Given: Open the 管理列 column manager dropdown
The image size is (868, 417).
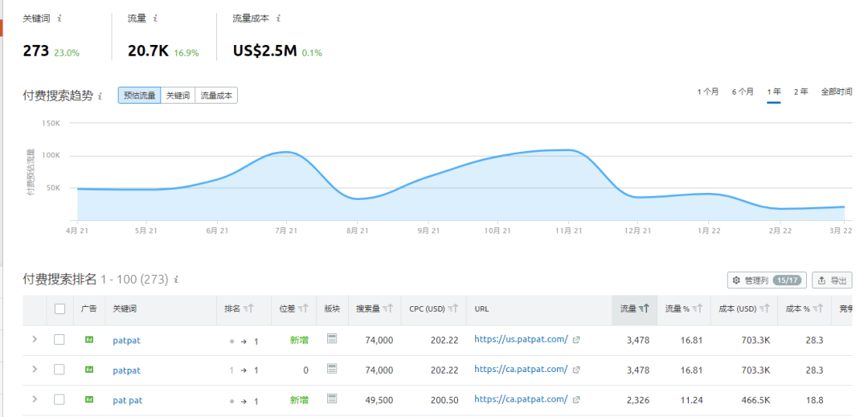Looking at the screenshot, I should point(766,280).
